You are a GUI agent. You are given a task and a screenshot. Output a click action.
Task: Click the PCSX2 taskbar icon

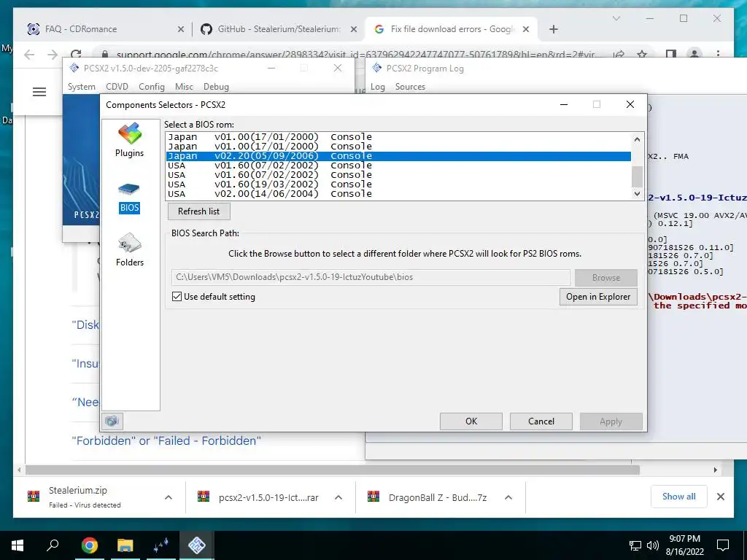pos(197,545)
